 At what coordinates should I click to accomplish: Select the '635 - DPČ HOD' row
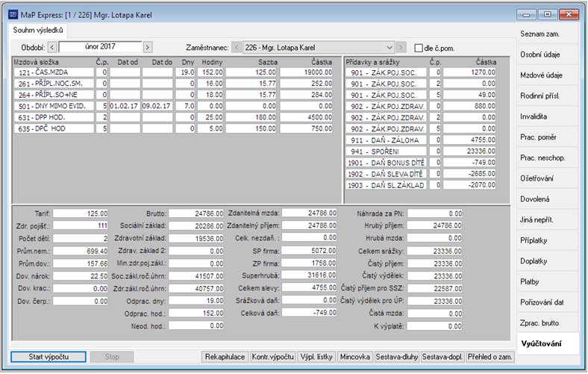coord(173,128)
